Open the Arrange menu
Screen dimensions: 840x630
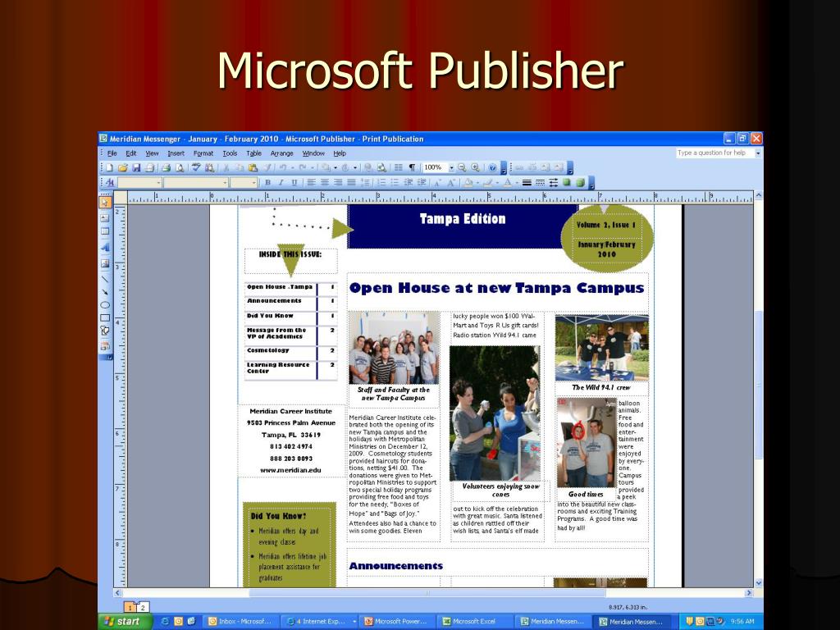[x=282, y=153]
